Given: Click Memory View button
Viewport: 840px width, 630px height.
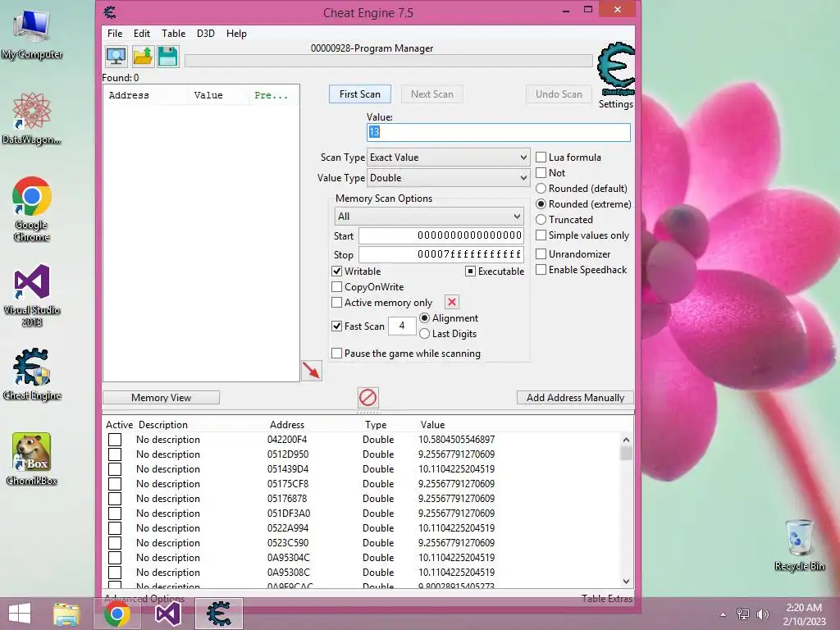Looking at the screenshot, I should point(161,398).
